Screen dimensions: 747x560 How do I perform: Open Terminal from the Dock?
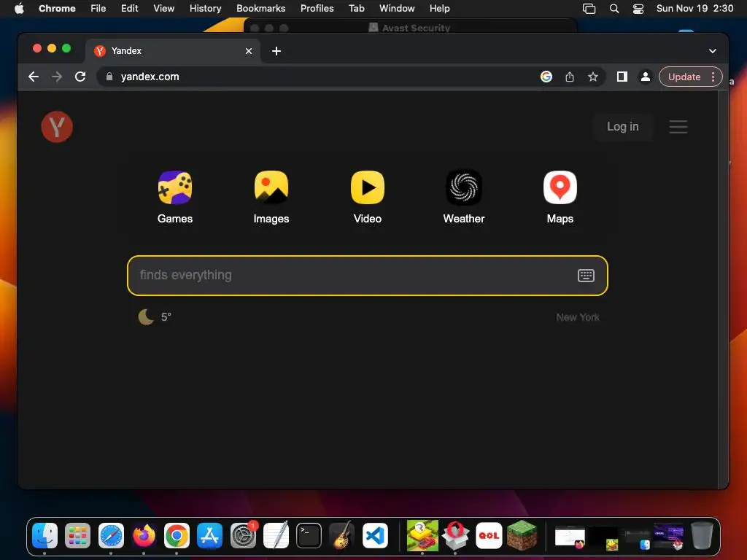(x=309, y=535)
